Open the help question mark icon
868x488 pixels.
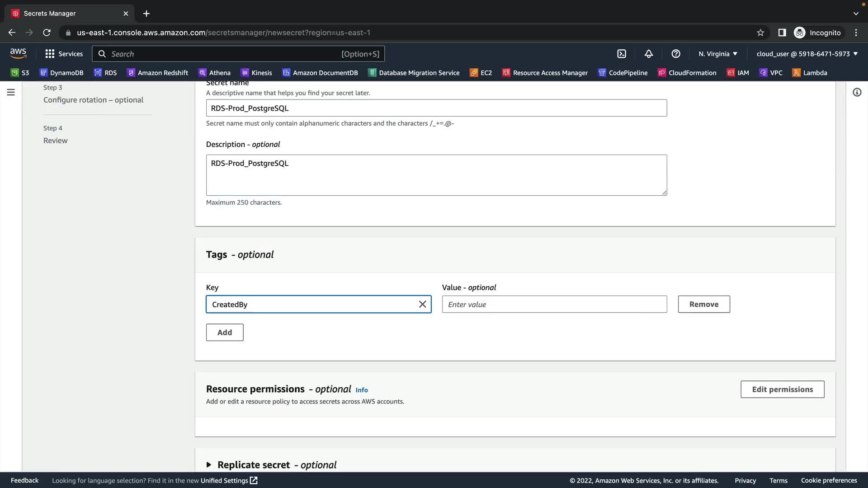pos(676,54)
